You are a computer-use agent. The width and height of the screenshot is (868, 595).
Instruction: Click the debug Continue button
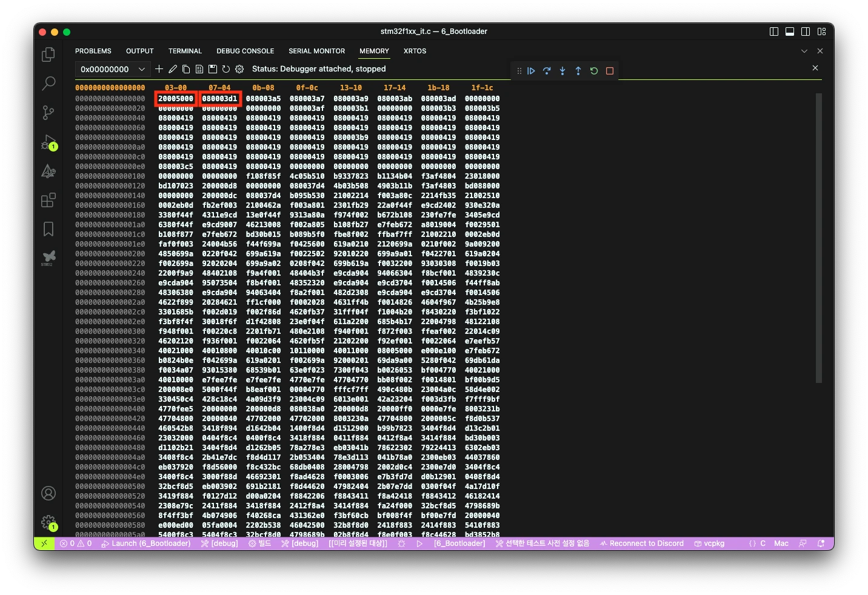pos(531,71)
